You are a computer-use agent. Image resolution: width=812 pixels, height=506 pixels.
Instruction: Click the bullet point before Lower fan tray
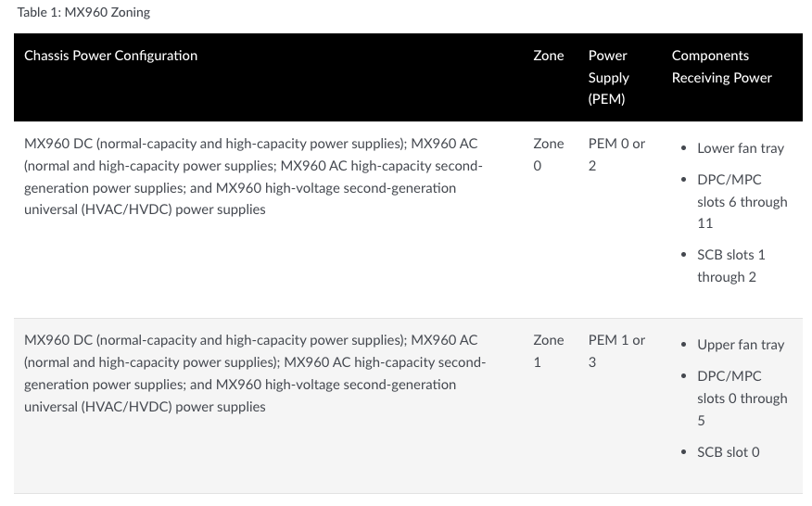click(683, 148)
